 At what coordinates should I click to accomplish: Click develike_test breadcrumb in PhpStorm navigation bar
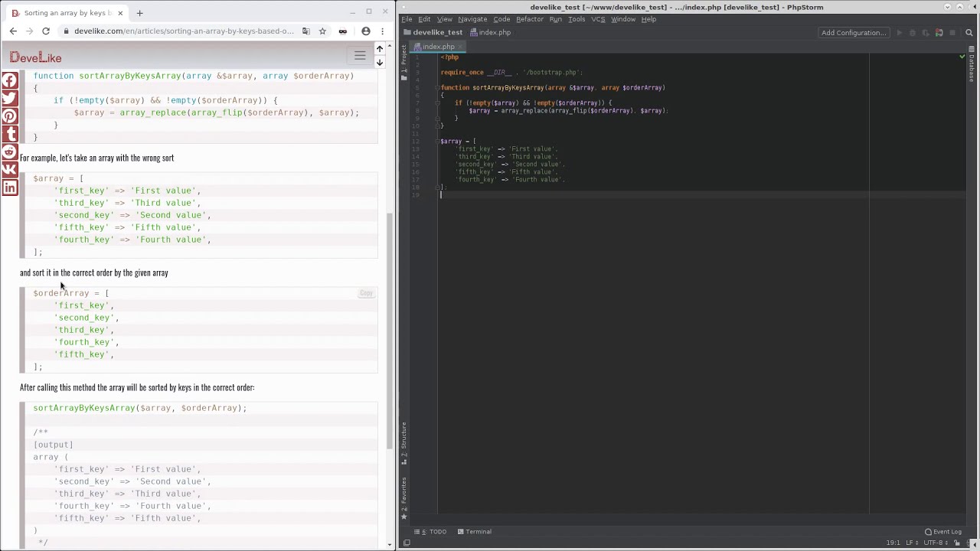pyautogui.click(x=433, y=32)
